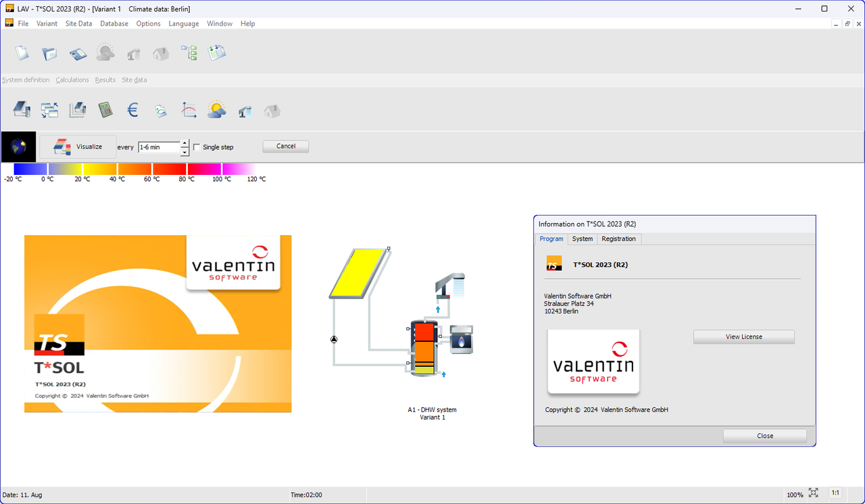Screen dimensions: 865x504
Task: Click the spreadsheet import icon
Action: [216, 52]
